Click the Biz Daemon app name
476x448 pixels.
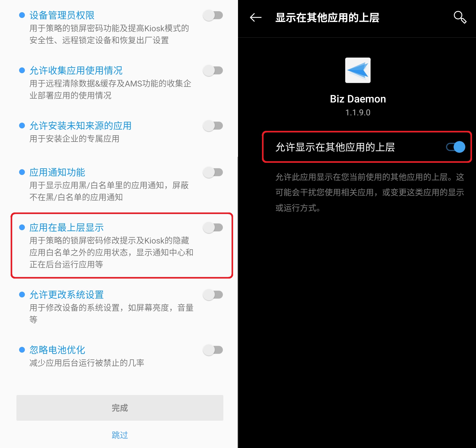click(x=358, y=99)
